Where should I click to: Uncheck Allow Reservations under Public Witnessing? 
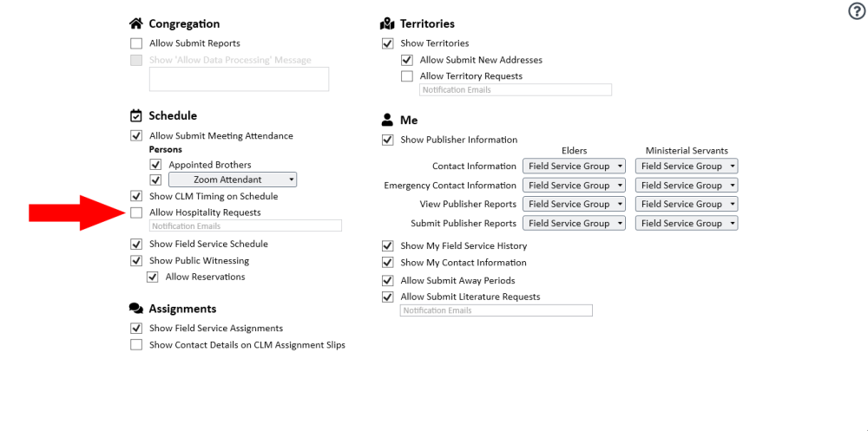(x=153, y=278)
